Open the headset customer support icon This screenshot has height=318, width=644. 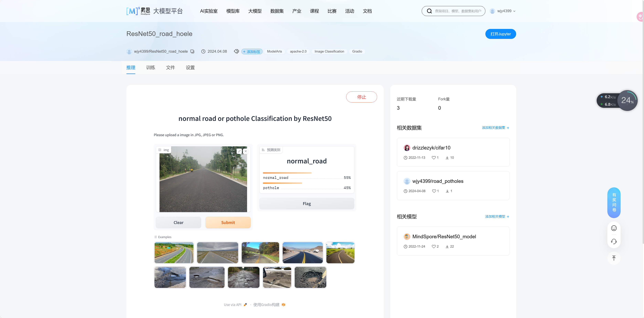point(614,241)
